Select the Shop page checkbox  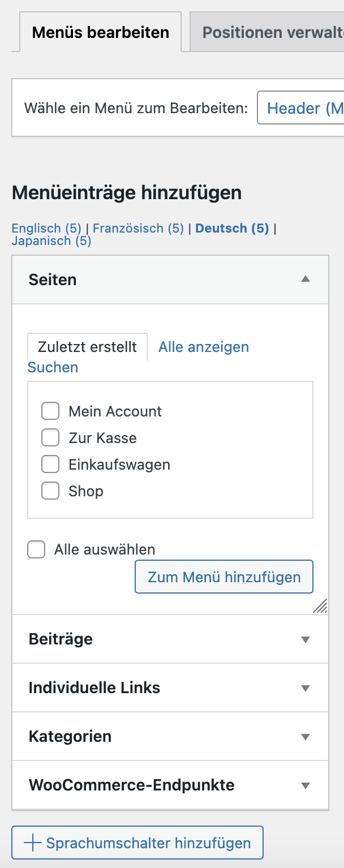coord(50,491)
